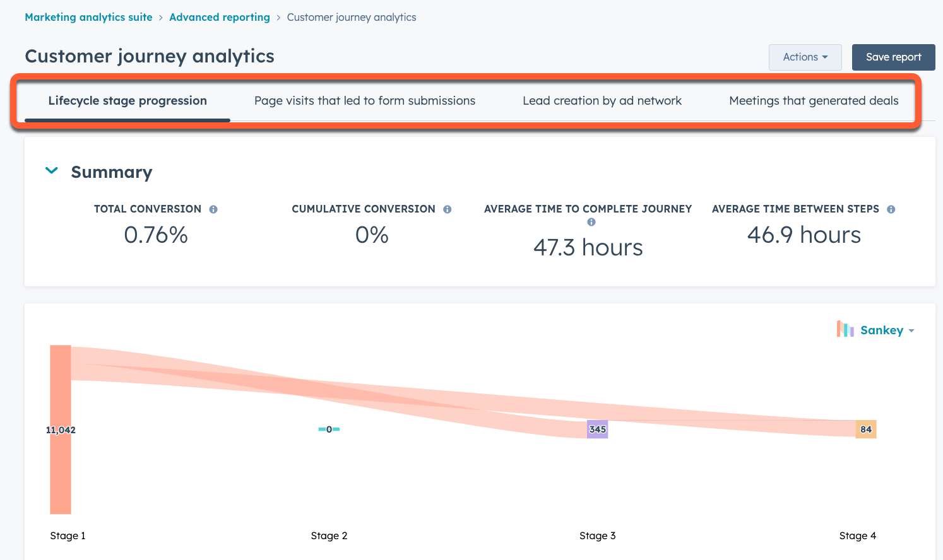Collapse the Summary section chevron

click(52, 171)
